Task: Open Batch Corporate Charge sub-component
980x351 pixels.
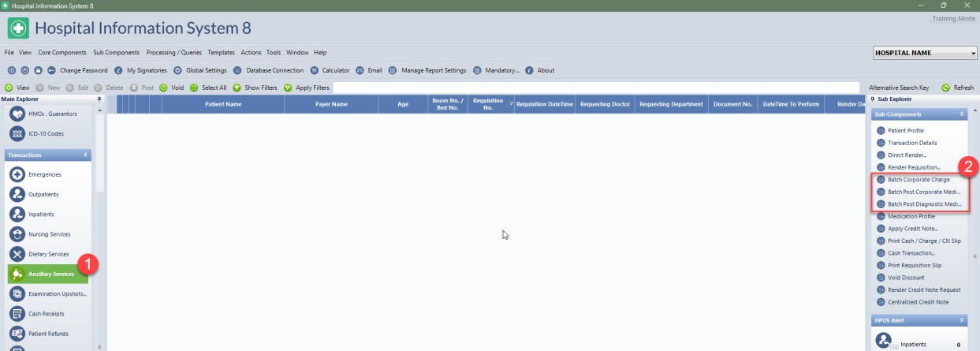Action: 918,180
